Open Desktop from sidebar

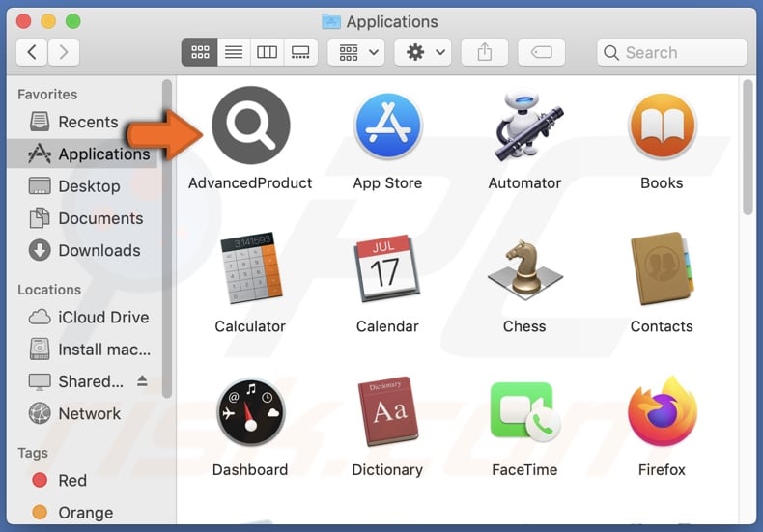82,185
